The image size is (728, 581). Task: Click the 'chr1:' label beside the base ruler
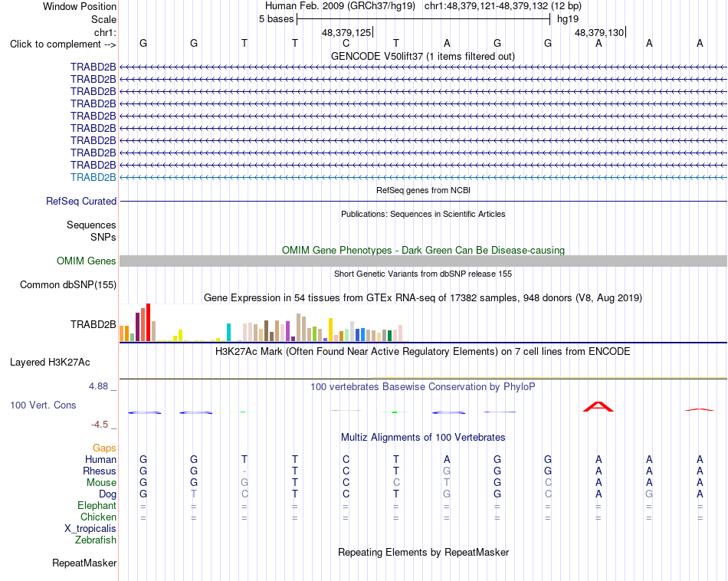(x=105, y=32)
